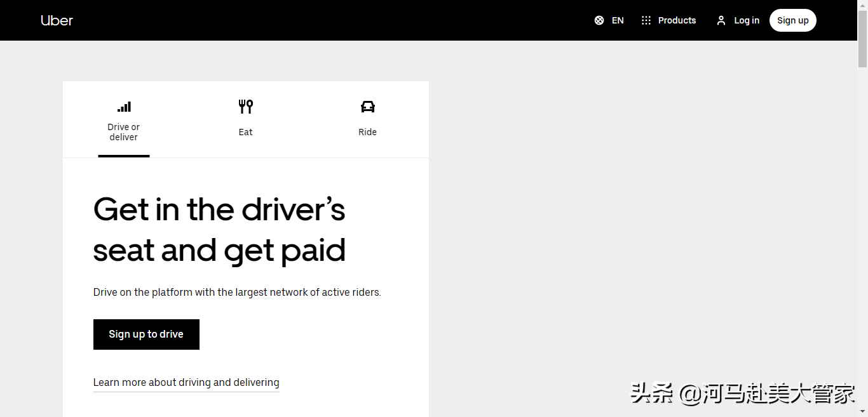Click the Sign up button
Viewport: 868px width, 417px height.
tap(793, 20)
